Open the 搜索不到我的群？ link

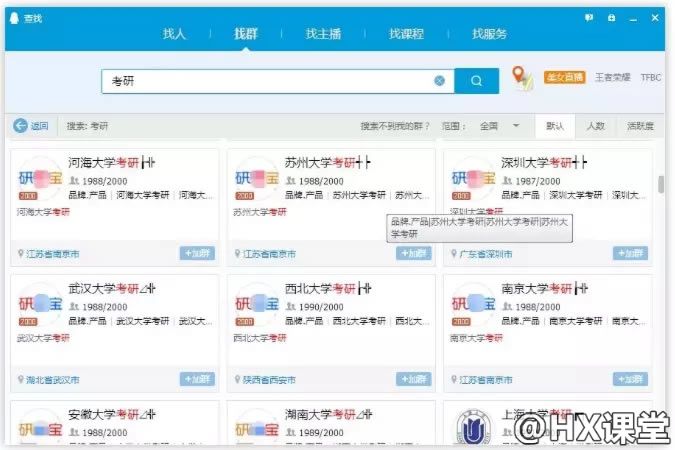pos(394,126)
